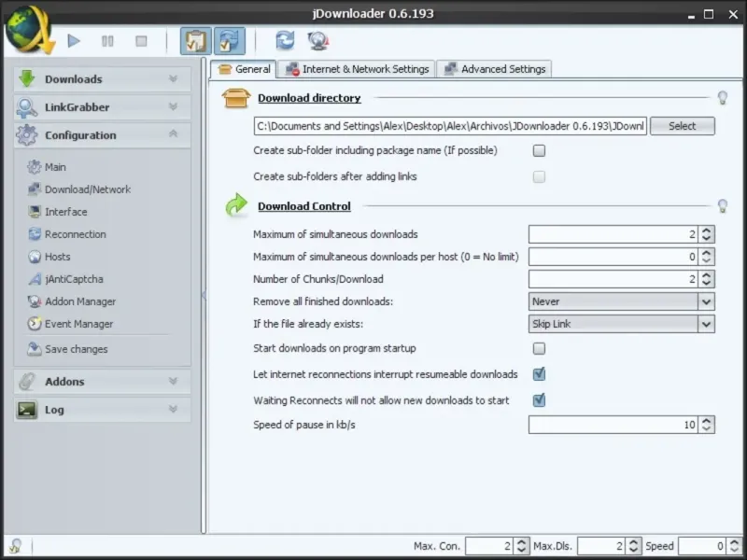Viewport: 747px width, 560px height.
Task: Click Save changes in the sidebar
Action: [x=77, y=349]
